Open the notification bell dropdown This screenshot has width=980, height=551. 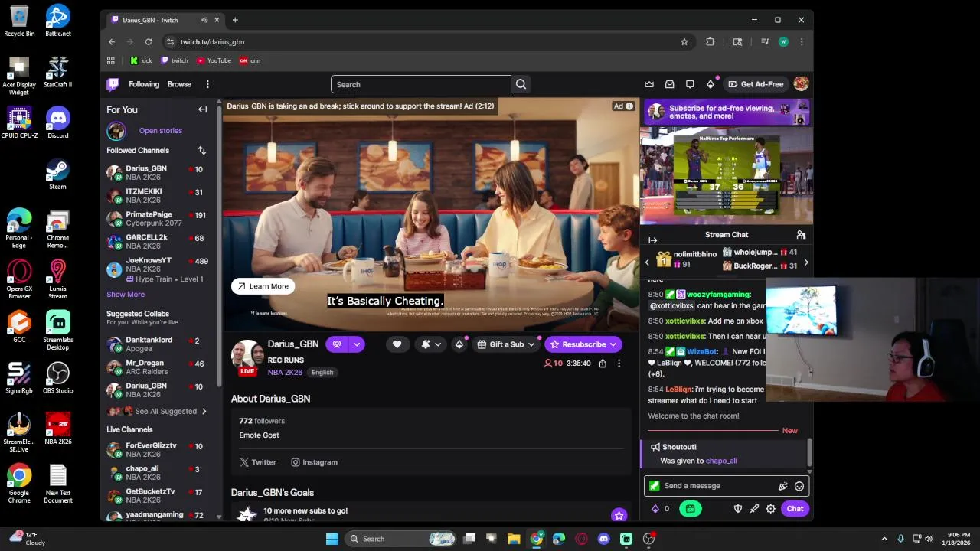[431, 344]
